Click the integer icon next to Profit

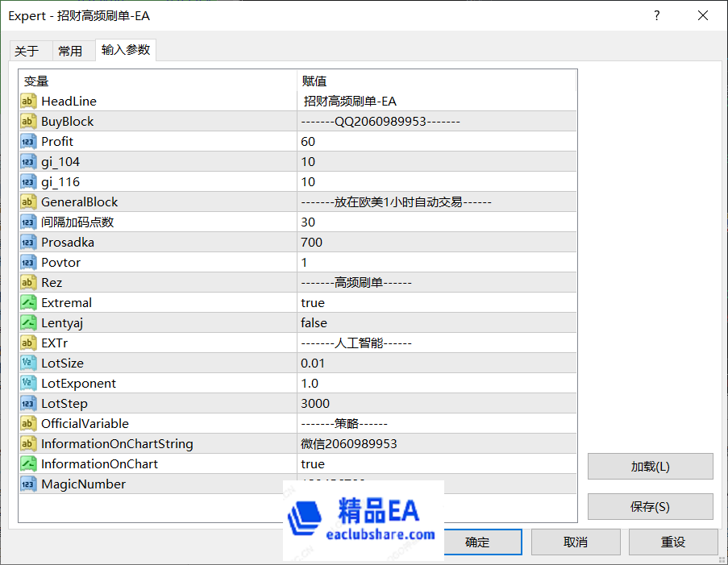coord(28,142)
